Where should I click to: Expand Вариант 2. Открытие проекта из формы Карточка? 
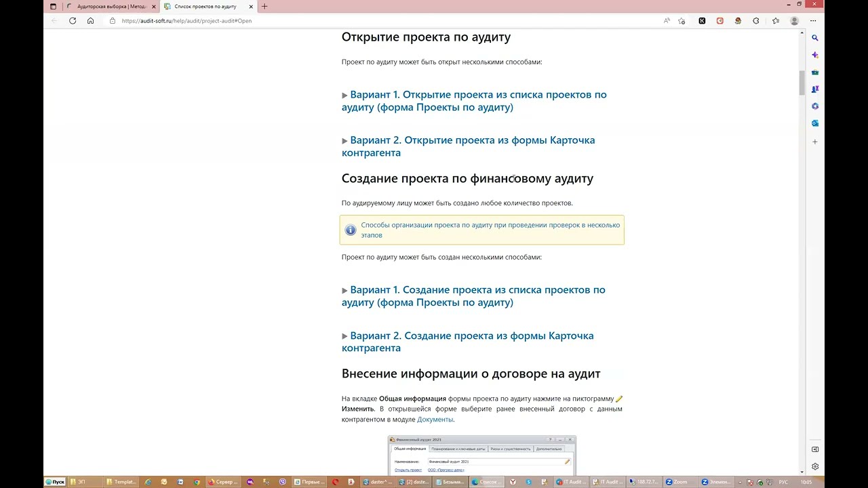[x=469, y=146]
